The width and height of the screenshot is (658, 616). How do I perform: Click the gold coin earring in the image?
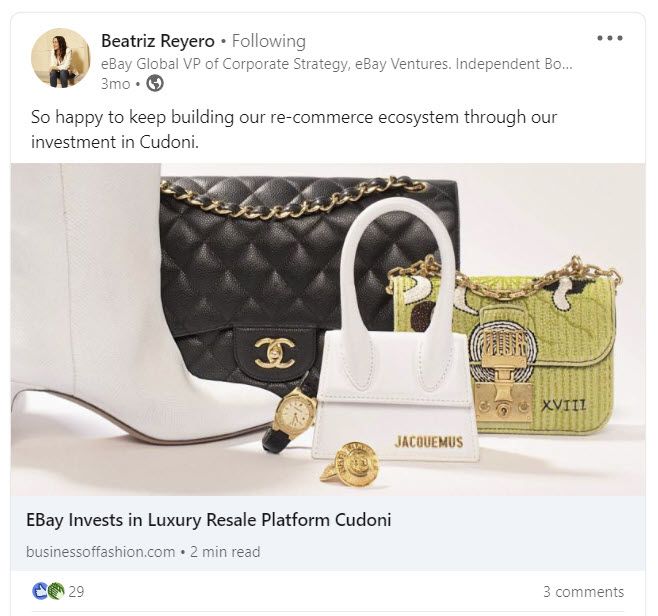pos(350,464)
